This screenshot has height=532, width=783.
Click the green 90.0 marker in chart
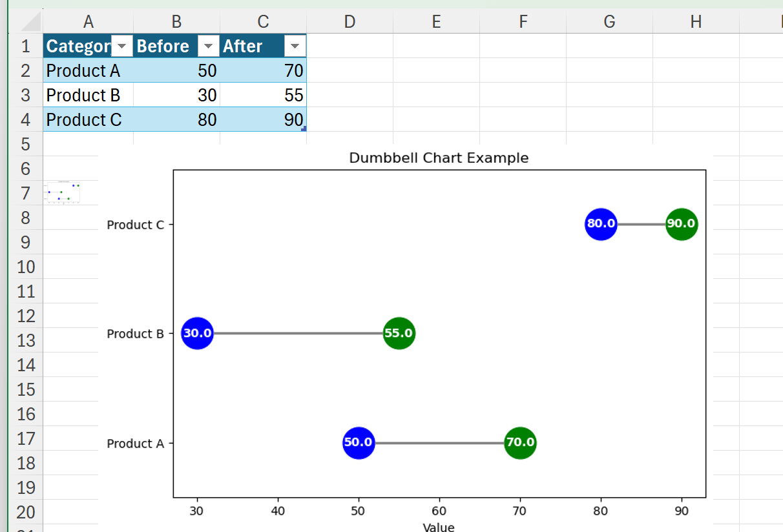click(x=682, y=224)
